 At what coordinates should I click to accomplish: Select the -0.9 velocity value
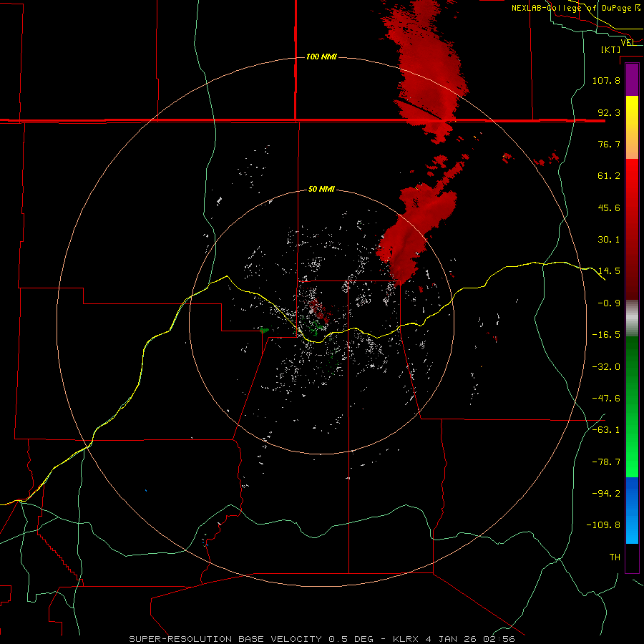609,303
